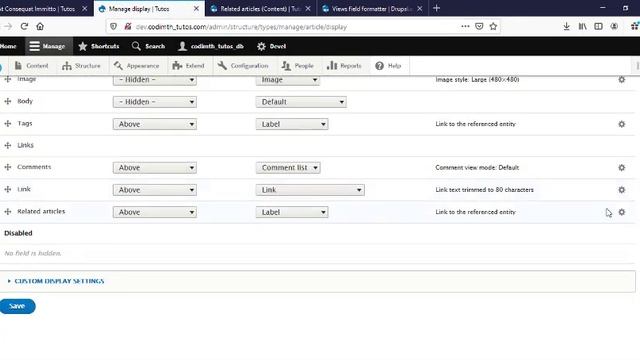Open the browser library icon
The width and height of the screenshot is (640, 360).
[582, 27]
